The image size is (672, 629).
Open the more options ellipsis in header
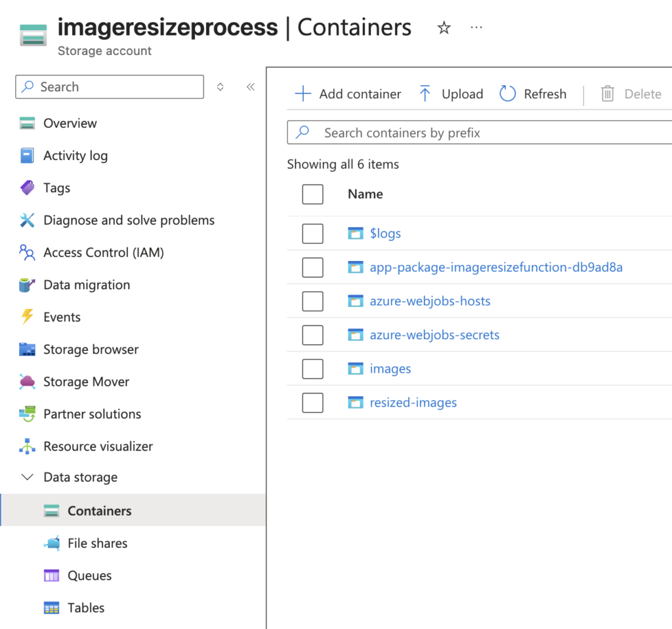(476, 28)
